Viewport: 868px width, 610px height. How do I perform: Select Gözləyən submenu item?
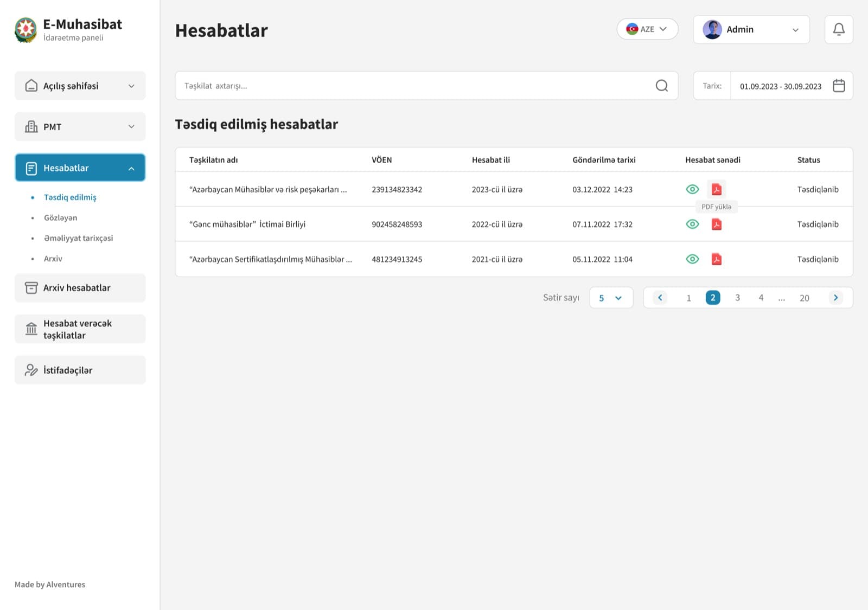60,218
